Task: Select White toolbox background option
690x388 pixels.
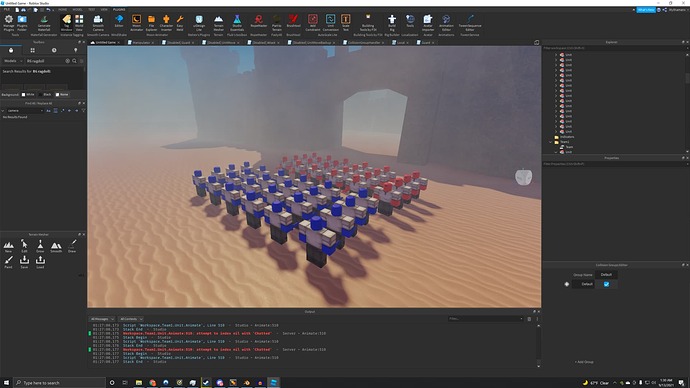Action: 28,95
